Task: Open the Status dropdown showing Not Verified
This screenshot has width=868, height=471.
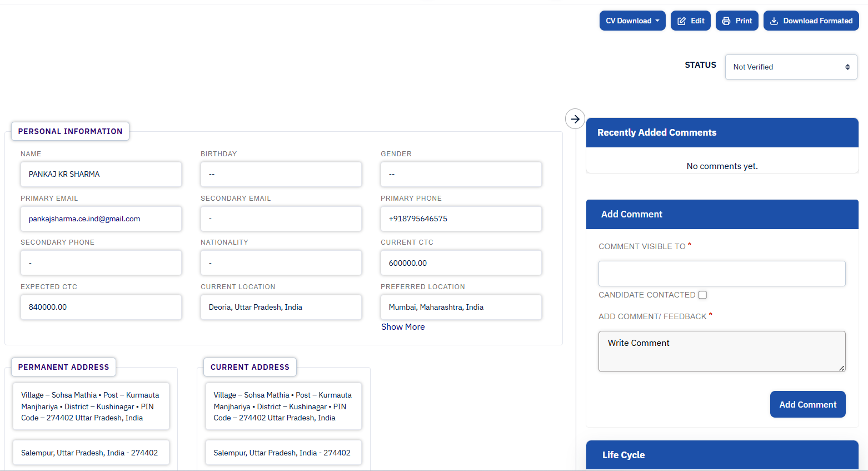Action: 791,67
